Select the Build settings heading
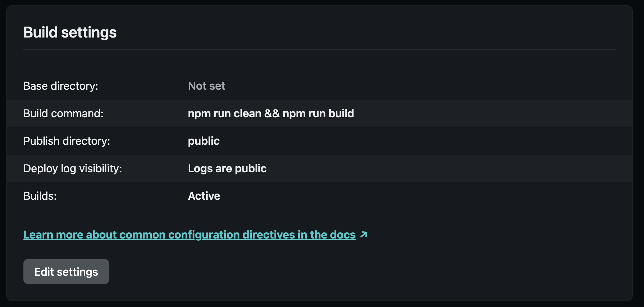644x307 pixels. [70, 32]
